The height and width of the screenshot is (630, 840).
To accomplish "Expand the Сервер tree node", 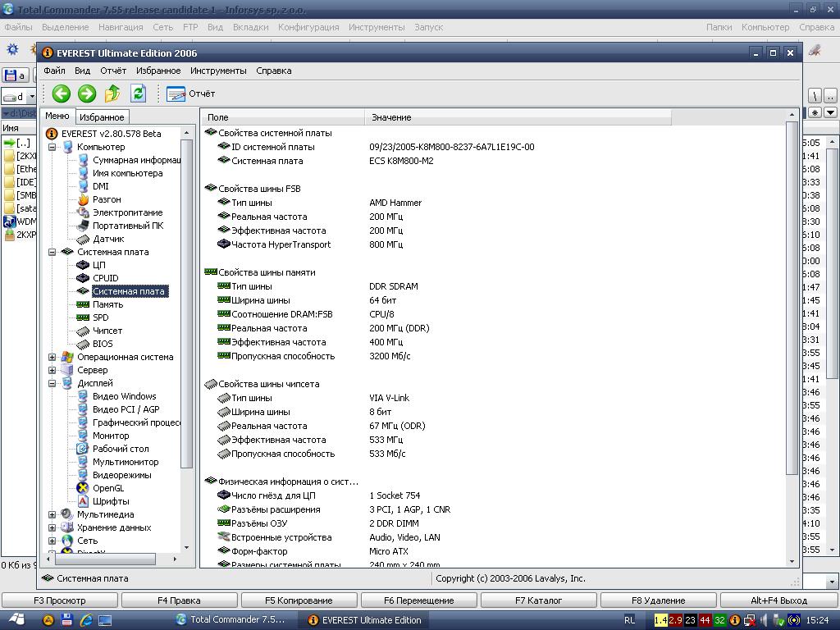I will [52, 370].
